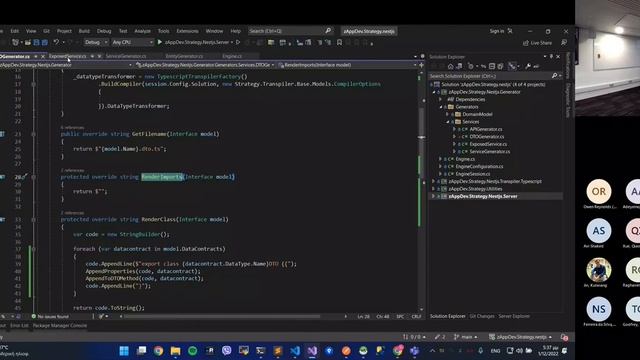The width and height of the screenshot is (640, 360).
Task: Open the Debug configuration dropdown
Action: (x=96, y=42)
